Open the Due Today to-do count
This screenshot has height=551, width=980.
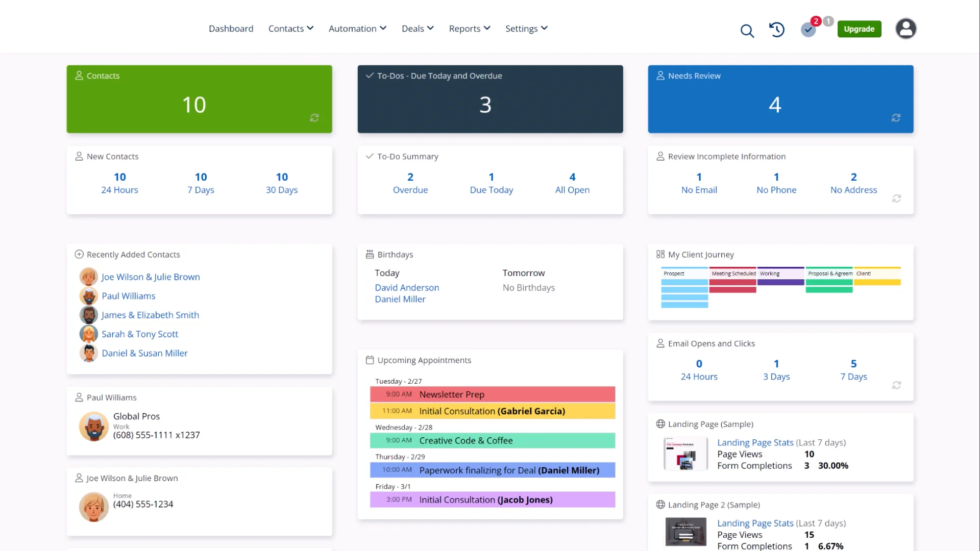[x=492, y=183]
